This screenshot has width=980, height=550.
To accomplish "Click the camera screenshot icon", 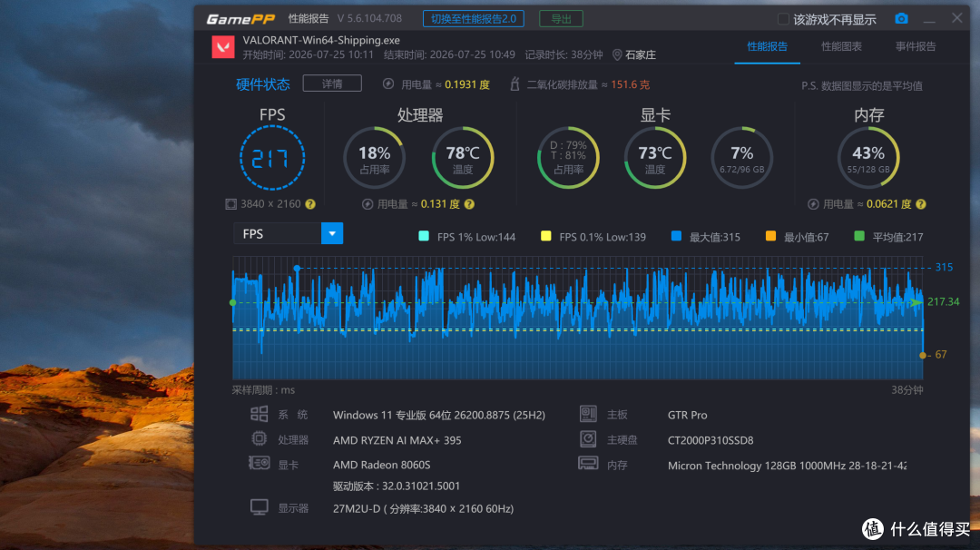I will coord(901,19).
